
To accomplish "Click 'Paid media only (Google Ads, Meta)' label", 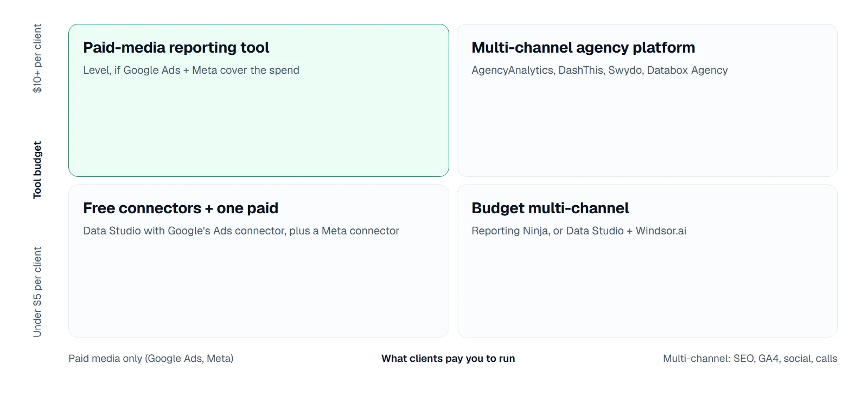I will 151,358.
